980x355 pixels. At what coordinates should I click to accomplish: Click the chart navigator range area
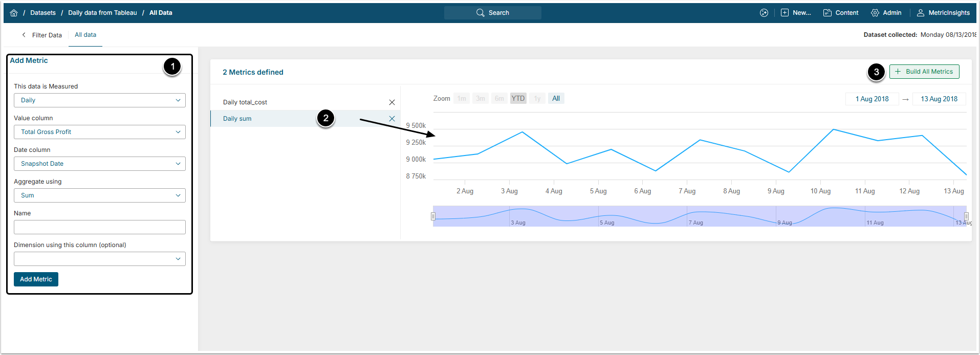[700, 216]
